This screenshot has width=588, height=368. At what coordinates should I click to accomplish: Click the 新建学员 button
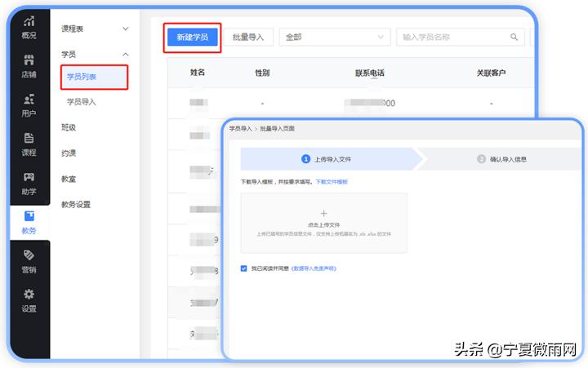(193, 37)
